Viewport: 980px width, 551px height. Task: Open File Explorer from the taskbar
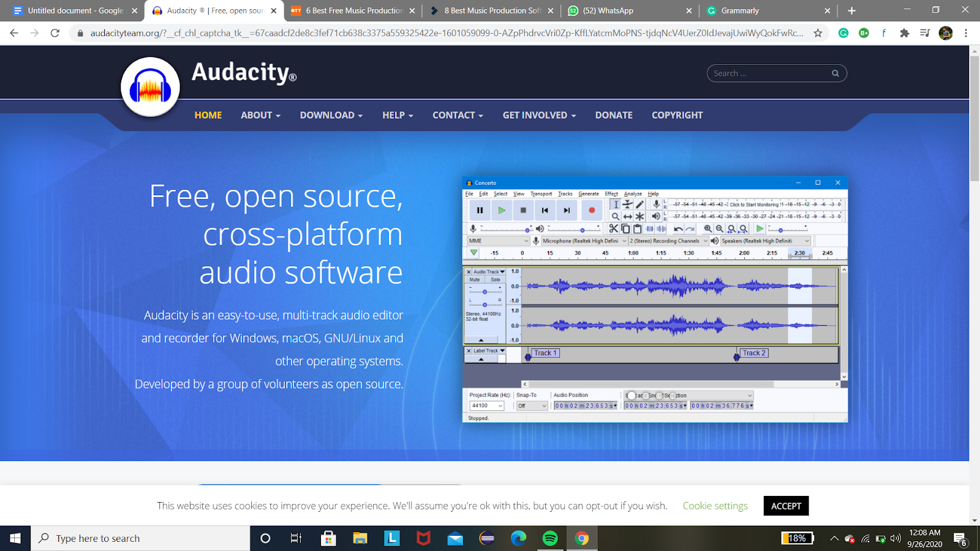click(x=360, y=538)
